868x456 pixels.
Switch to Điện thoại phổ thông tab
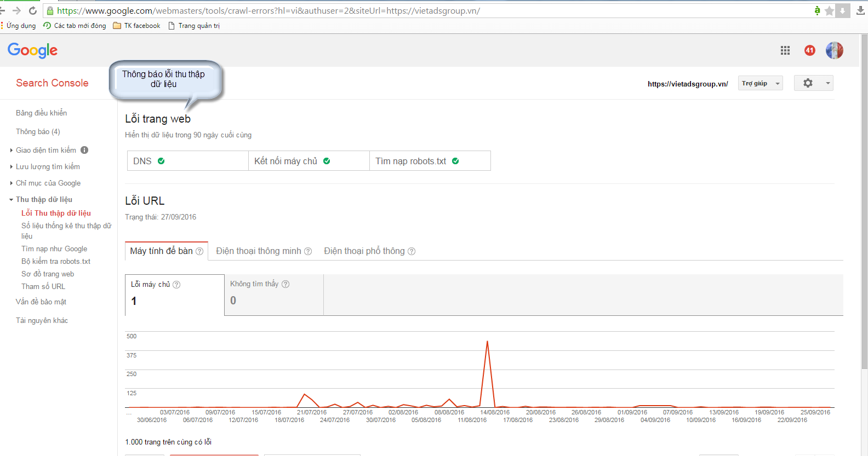click(364, 251)
